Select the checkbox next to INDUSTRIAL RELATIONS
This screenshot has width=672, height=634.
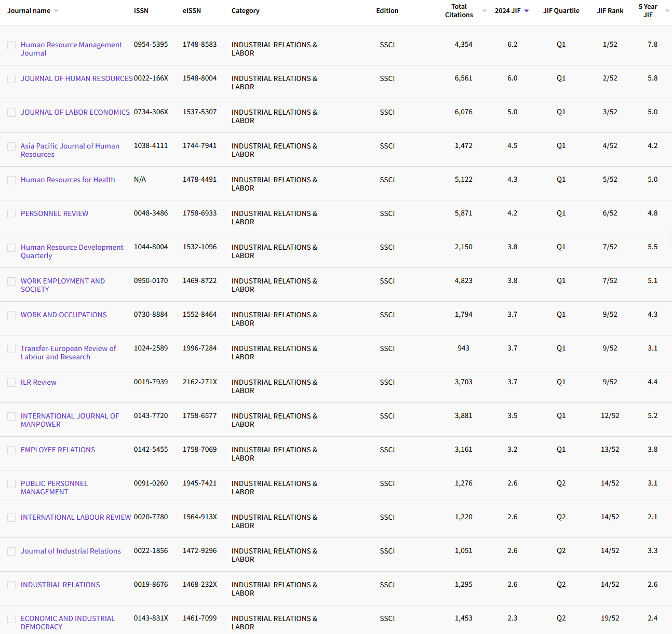pos(11,585)
